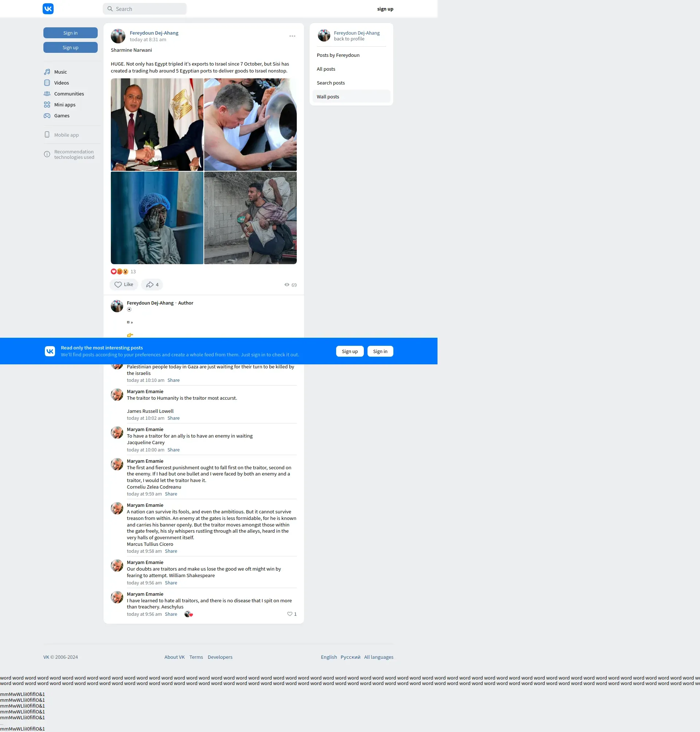Click the blue Sign in sidebar button
The height and width of the screenshot is (732, 700).
tap(70, 33)
